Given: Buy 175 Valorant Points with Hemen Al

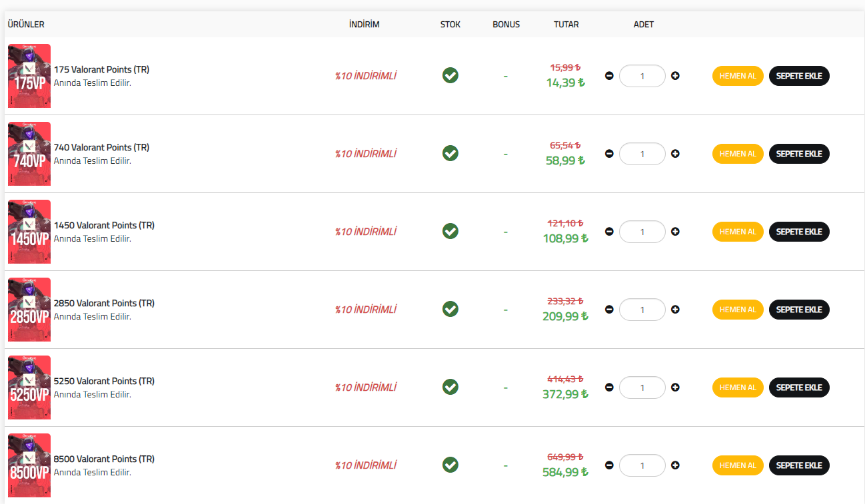Looking at the screenshot, I should coord(738,76).
